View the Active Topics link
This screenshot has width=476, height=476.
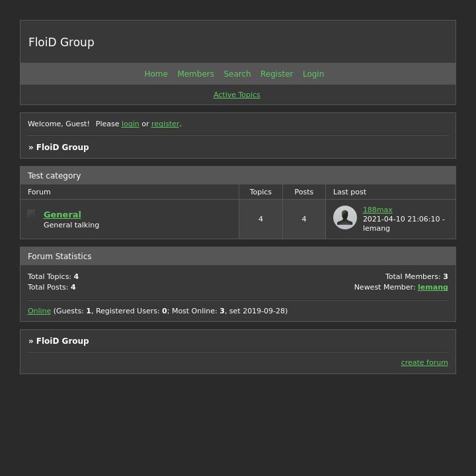[x=237, y=95]
